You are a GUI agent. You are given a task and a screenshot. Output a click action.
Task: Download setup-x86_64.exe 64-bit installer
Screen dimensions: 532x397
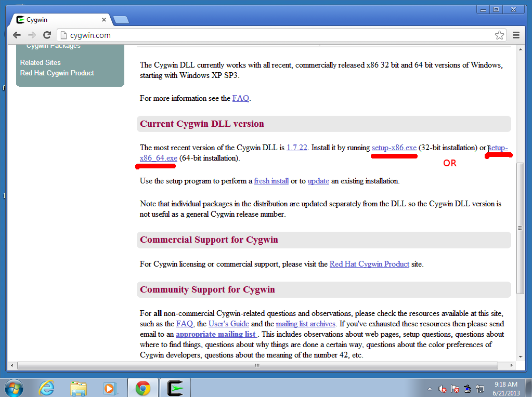point(159,158)
